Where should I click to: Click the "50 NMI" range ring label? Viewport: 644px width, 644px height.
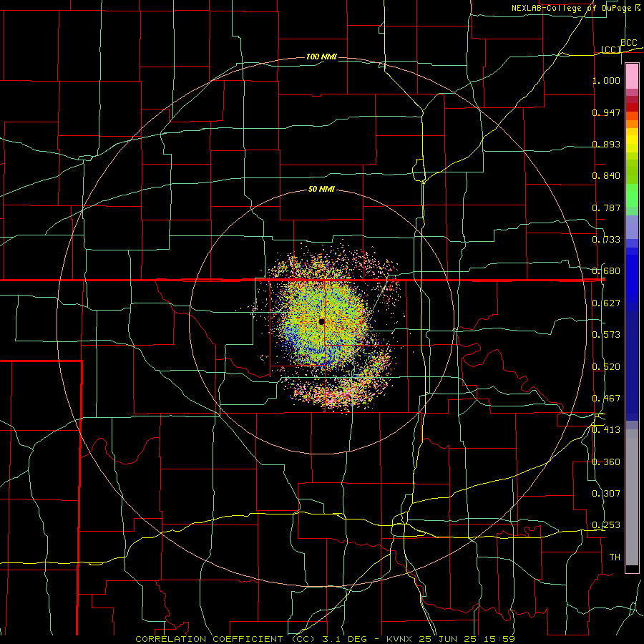click(x=321, y=190)
